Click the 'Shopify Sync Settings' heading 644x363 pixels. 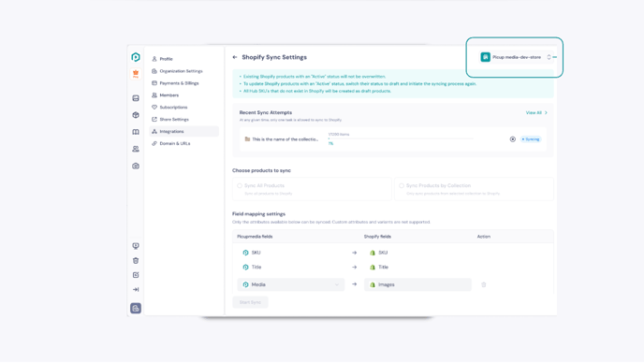[x=274, y=57]
